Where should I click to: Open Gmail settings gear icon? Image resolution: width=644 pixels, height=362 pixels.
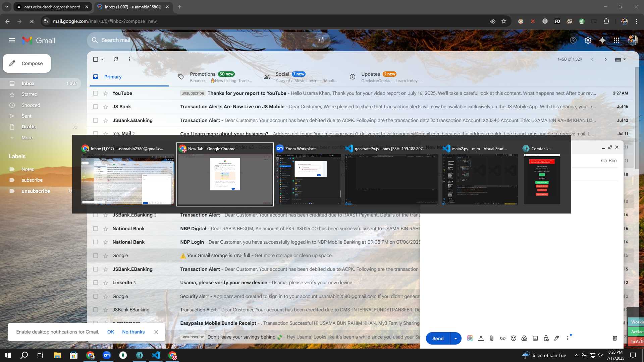[x=588, y=41]
